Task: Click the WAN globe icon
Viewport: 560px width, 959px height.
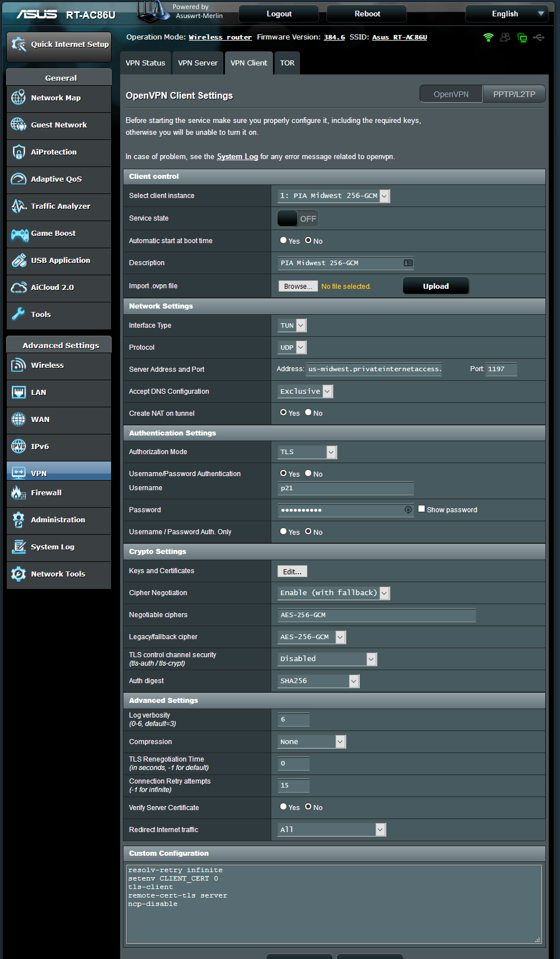Action: coord(19,419)
